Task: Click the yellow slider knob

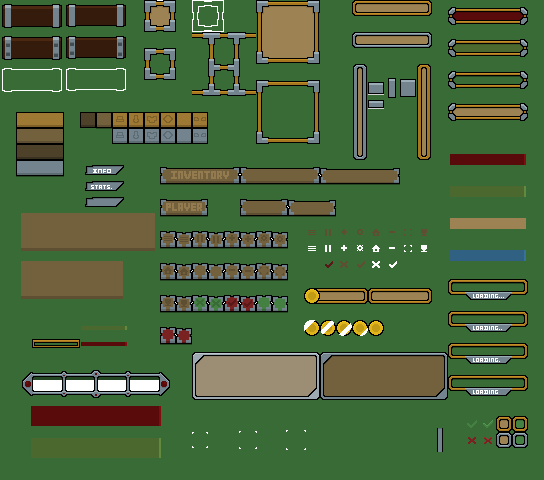Action: pos(312,296)
